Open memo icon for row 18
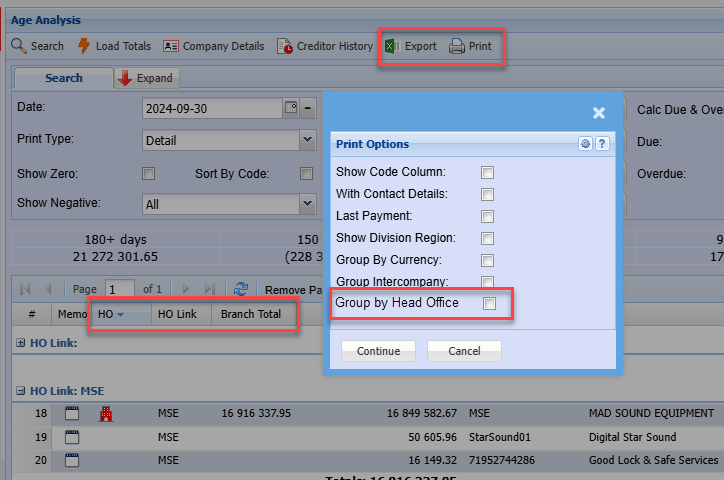724x480 pixels. coord(72,413)
